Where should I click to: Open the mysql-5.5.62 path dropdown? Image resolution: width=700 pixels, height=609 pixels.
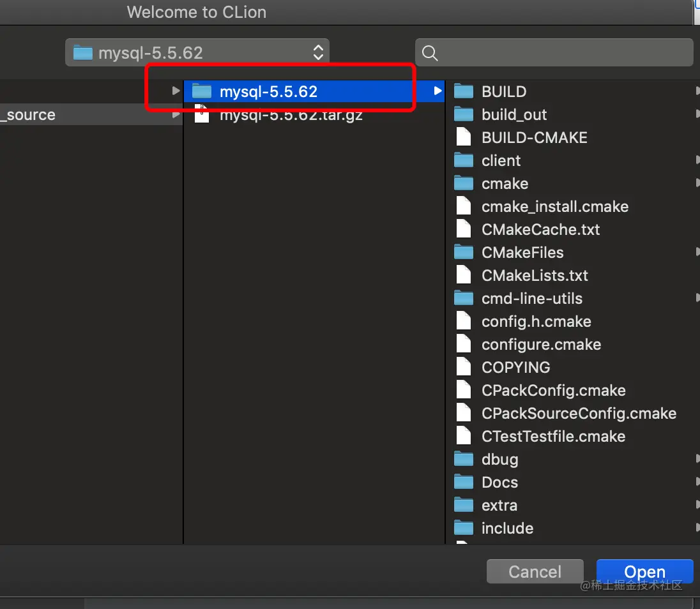pos(197,52)
